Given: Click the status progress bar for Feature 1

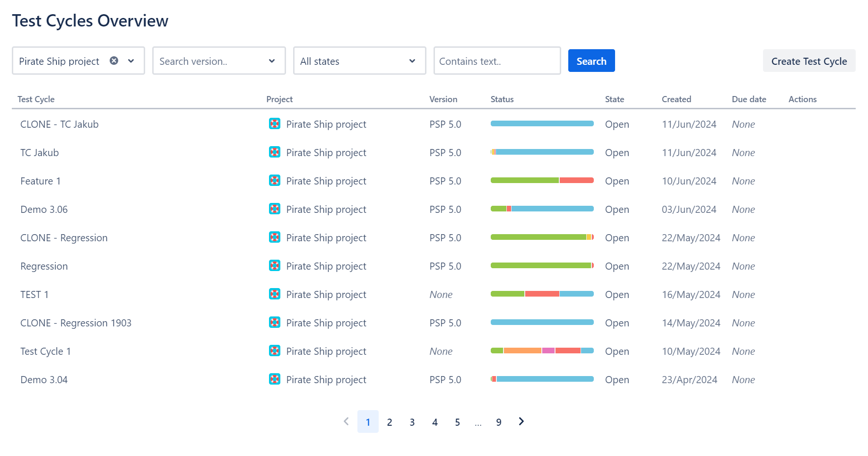Looking at the screenshot, I should tap(542, 180).
